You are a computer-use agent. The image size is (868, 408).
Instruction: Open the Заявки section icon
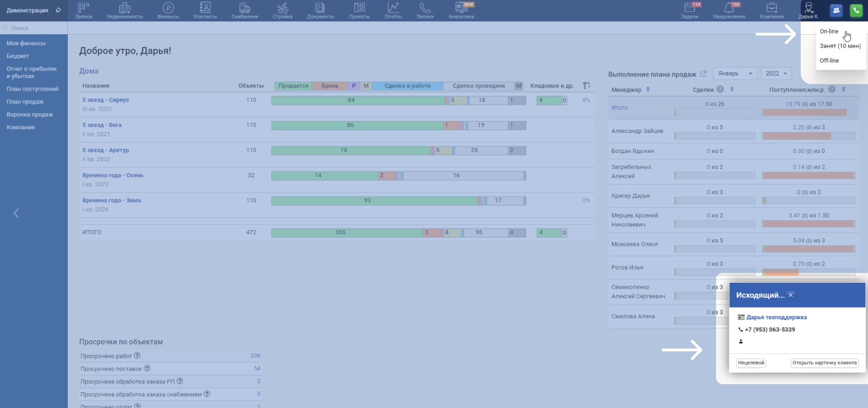[x=83, y=8]
